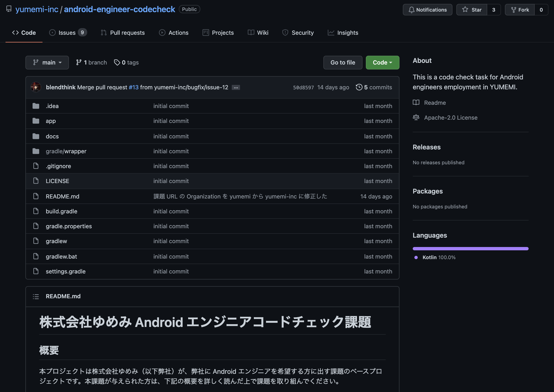The height and width of the screenshot is (392, 554).
Task: Click the LICENSE file icon
Action: click(x=36, y=181)
